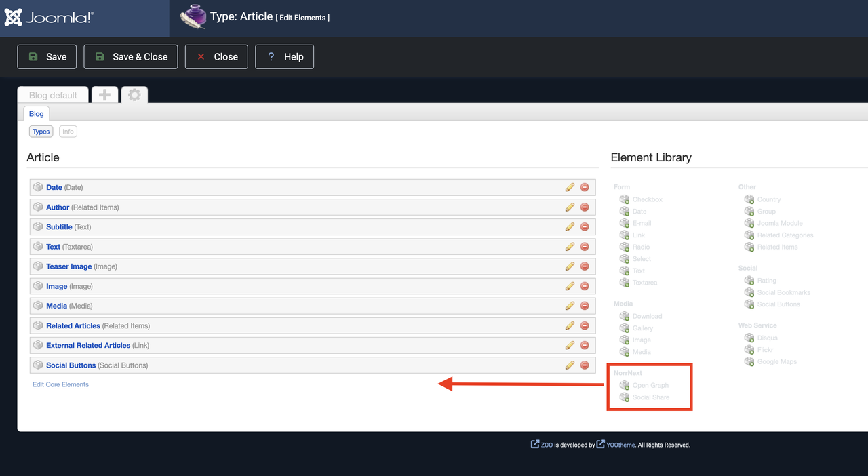The width and height of the screenshot is (868, 476).
Task: Delete the Author element
Action: tap(585, 207)
